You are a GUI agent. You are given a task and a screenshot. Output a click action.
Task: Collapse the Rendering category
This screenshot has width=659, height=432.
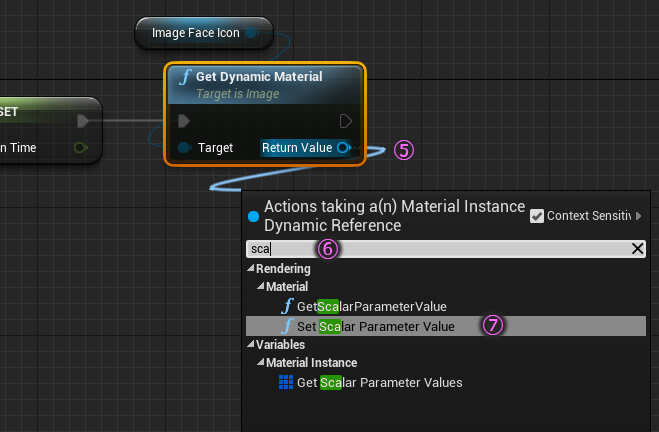pos(250,269)
